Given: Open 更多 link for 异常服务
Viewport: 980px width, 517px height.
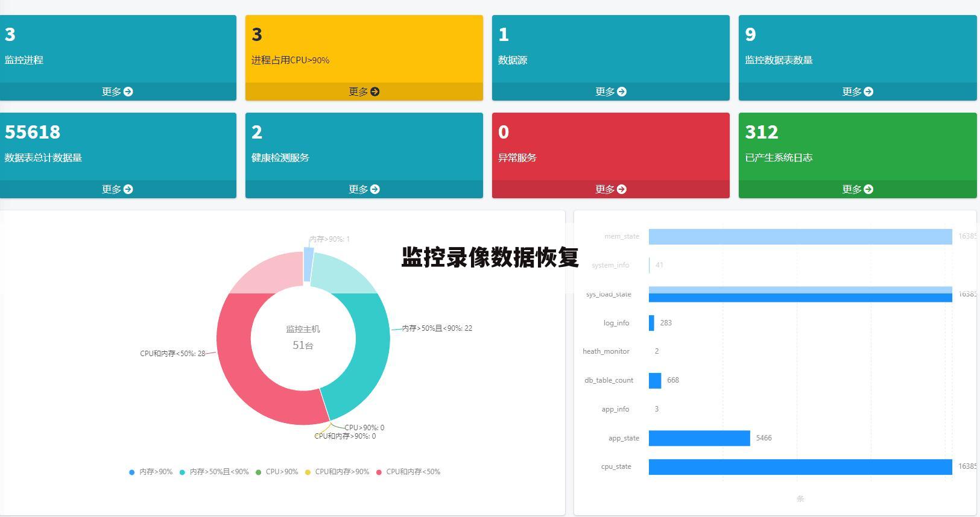Looking at the screenshot, I should [611, 189].
